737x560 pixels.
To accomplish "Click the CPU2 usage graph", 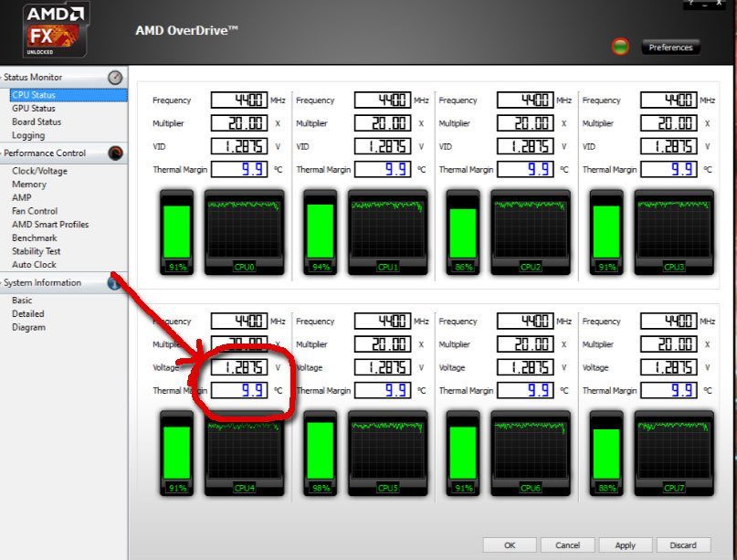I will (x=531, y=232).
